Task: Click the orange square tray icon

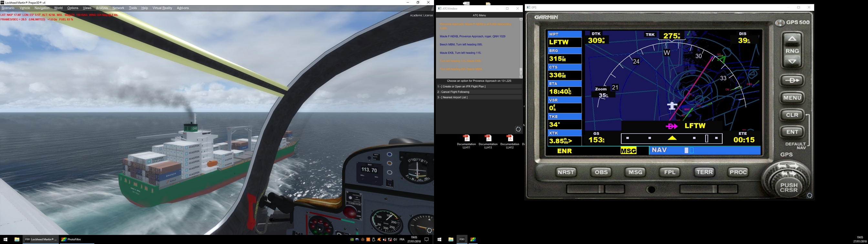Action: (x=368, y=239)
